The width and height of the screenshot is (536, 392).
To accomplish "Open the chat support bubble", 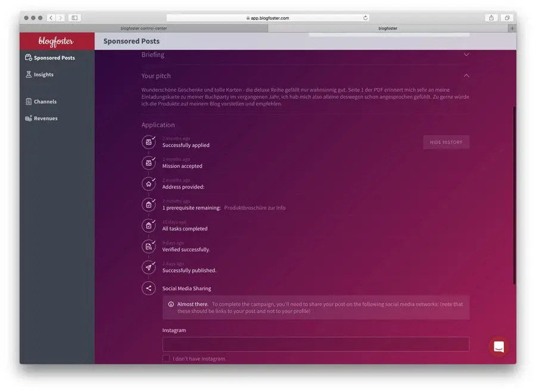I will pos(498,347).
